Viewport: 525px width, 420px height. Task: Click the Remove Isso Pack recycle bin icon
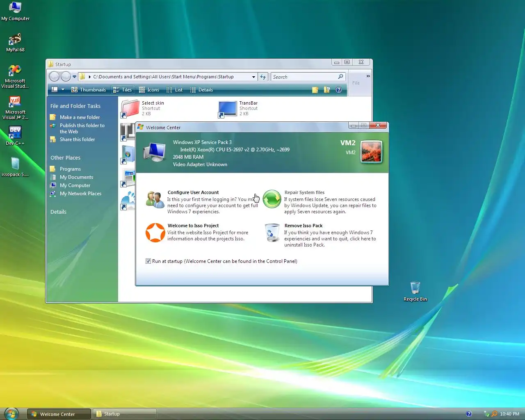click(x=272, y=233)
